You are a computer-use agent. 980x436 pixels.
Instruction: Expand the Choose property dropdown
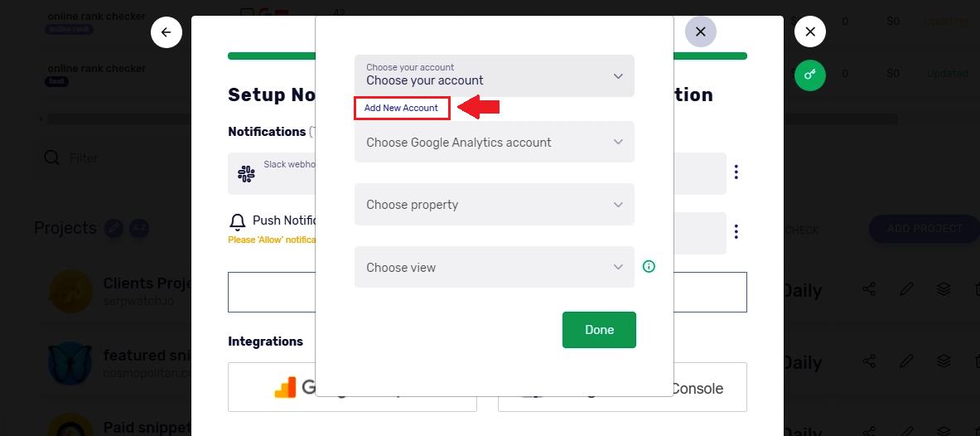click(x=495, y=205)
